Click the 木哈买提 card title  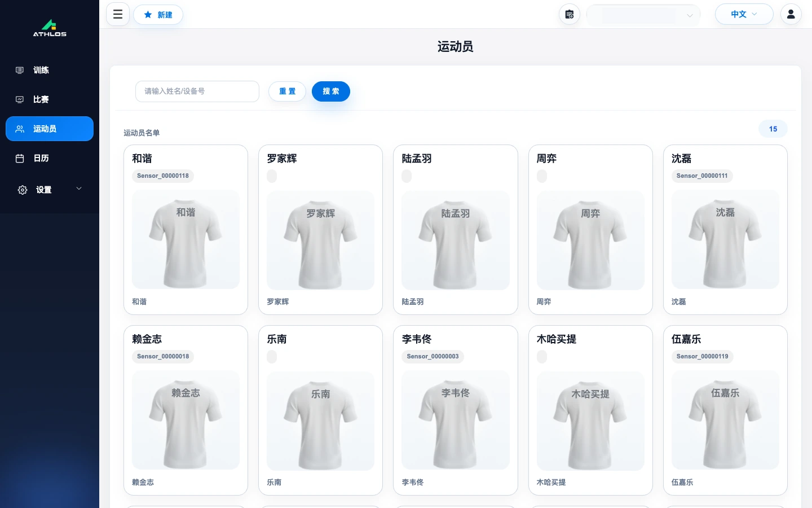[x=557, y=339]
